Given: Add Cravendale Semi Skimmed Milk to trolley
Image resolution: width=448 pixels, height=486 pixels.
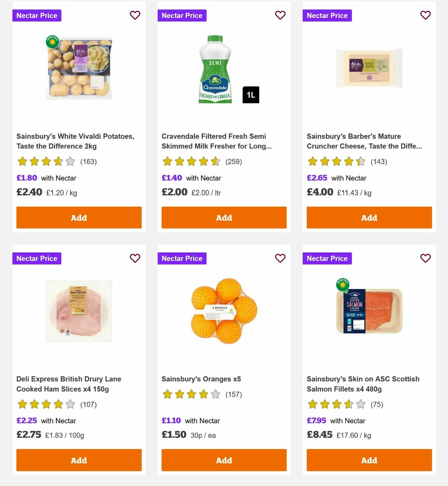Looking at the screenshot, I should point(224,217).
